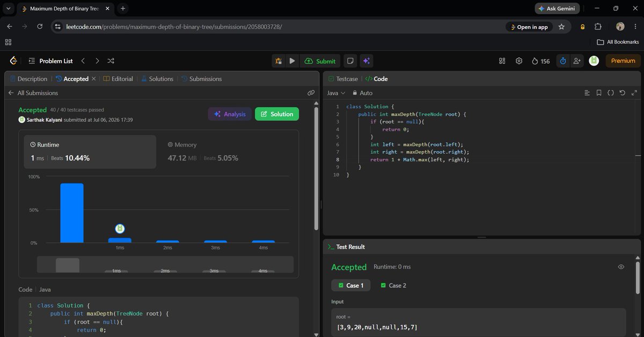Go back to All Submissions
The width and height of the screenshot is (644, 337).
33,93
